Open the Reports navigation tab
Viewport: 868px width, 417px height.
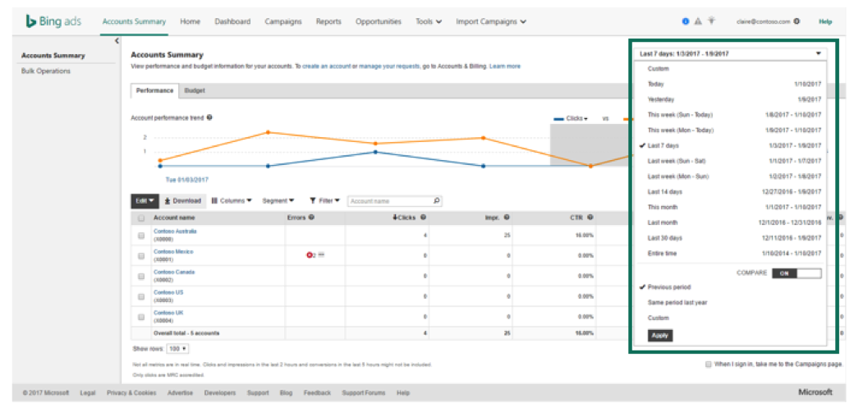click(328, 21)
